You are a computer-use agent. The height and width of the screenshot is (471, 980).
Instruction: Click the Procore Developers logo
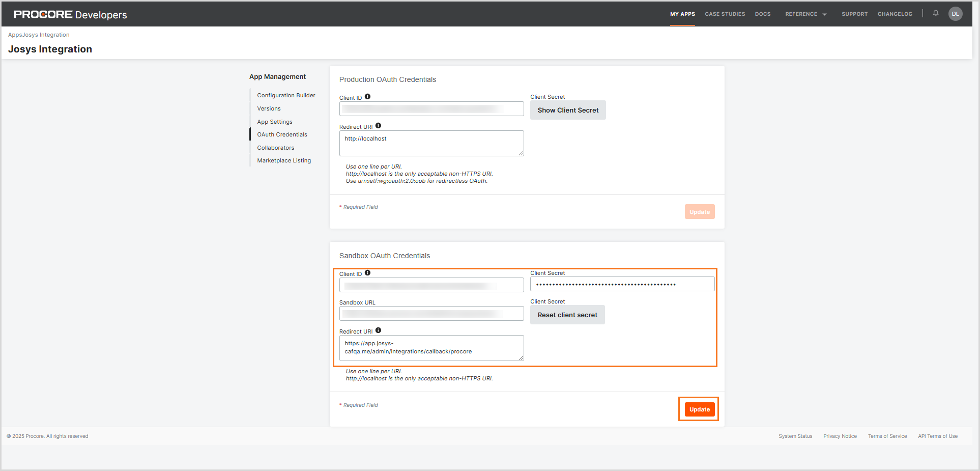[x=70, y=14]
